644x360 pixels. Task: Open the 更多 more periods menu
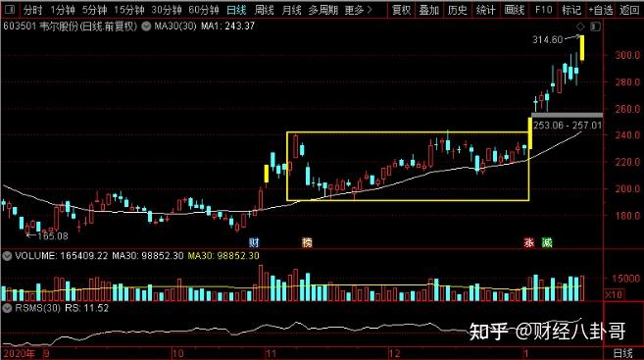tap(358, 10)
